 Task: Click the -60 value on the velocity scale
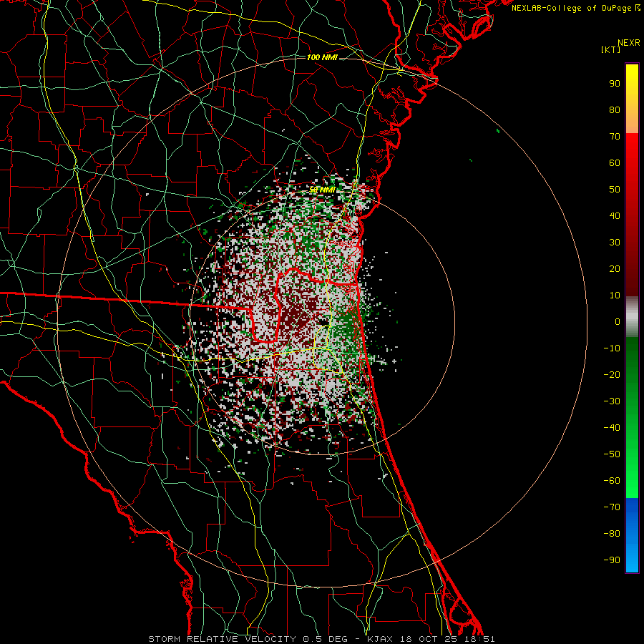[x=612, y=481]
